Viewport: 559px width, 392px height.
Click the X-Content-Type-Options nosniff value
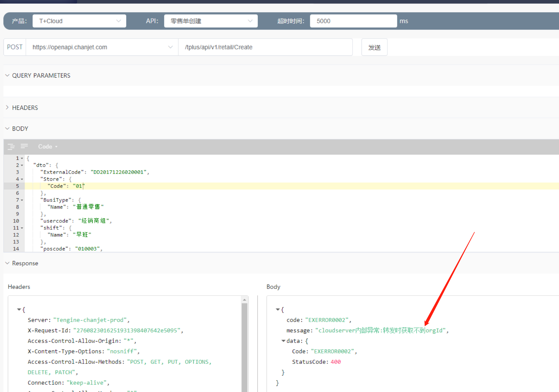point(122,351)
